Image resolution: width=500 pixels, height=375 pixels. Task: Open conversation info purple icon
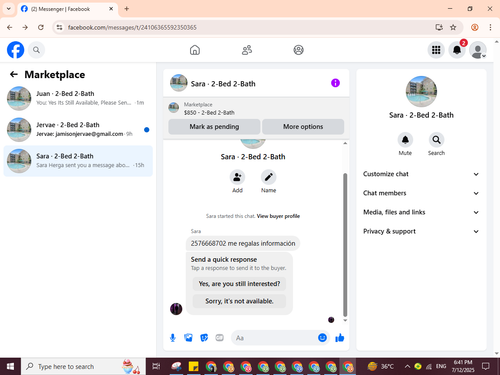tap(335, 83)
